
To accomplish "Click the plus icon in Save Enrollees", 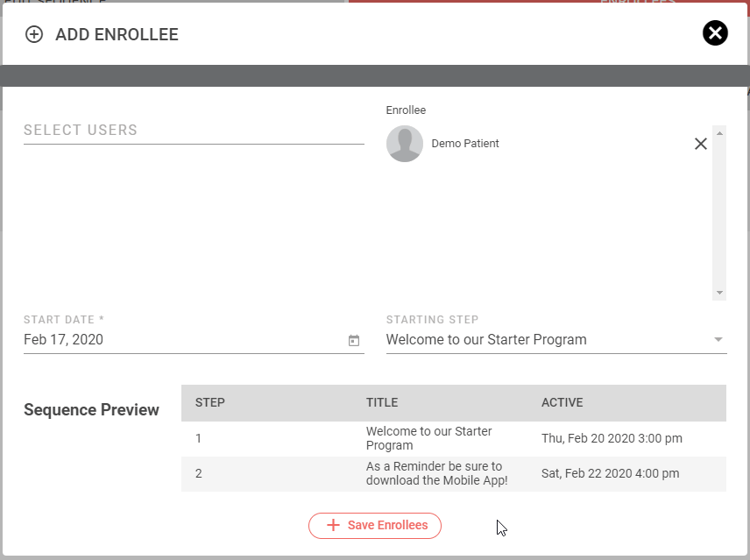I will (x=333, y=526).
